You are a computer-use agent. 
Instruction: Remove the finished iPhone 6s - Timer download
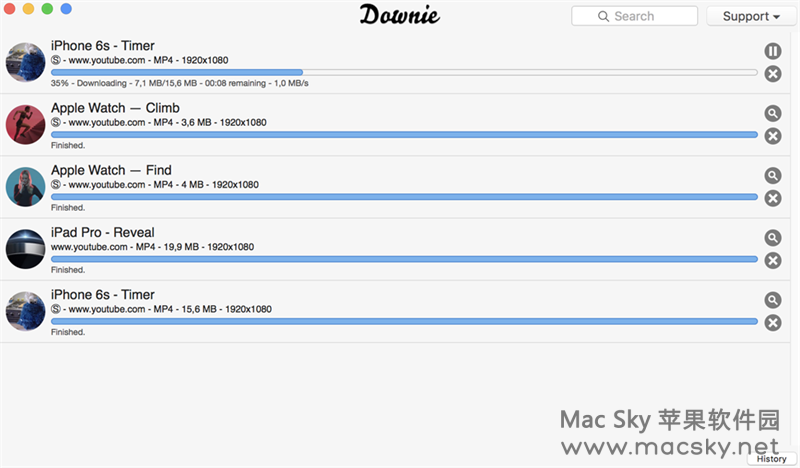[772, 323]
